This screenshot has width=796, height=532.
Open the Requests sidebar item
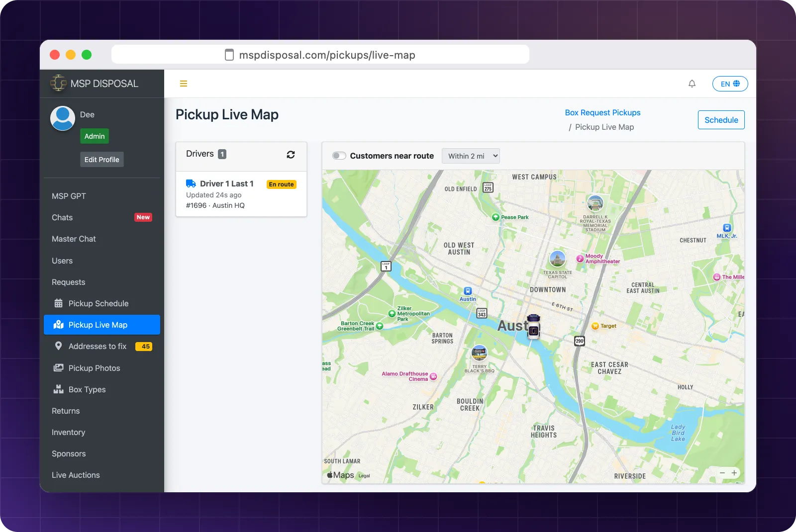102,282
